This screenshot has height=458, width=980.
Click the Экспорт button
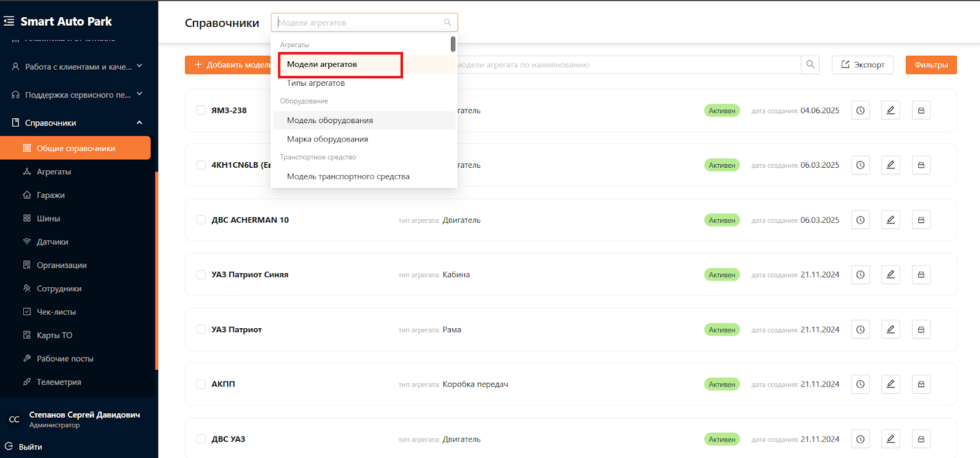click(x=862, y=65)
